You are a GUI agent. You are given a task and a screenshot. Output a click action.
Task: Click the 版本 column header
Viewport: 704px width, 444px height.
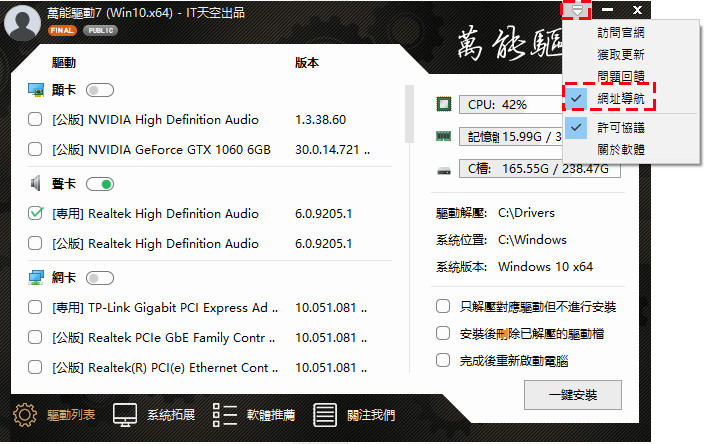point(307,62)
